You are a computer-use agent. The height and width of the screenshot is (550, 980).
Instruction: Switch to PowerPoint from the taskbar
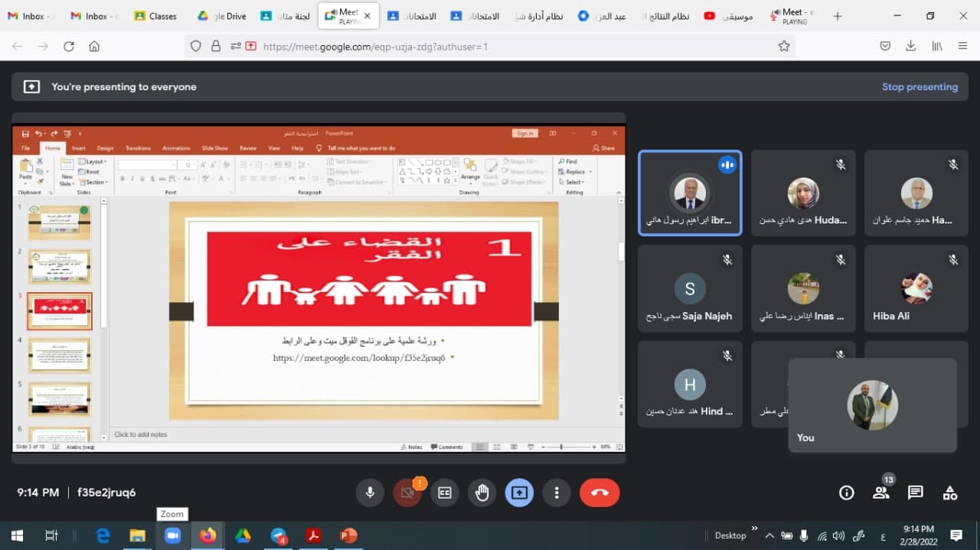[348, 535]
